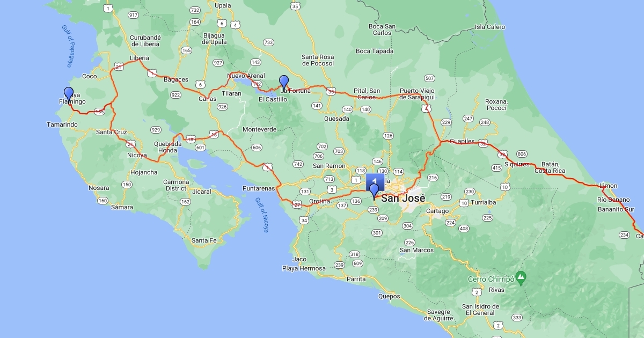644x338 pixels.
Task: Click the route 917 road shield
Action: 133,14
